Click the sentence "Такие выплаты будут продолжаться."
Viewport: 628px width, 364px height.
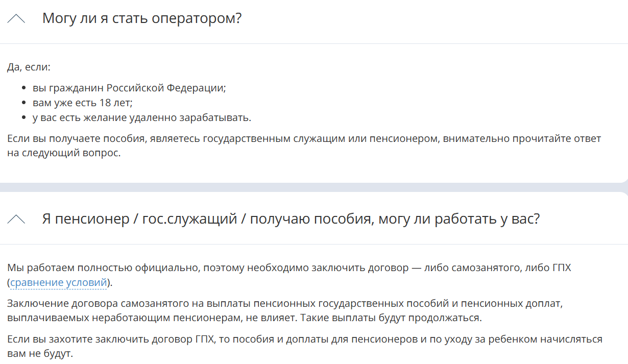click(391, 318)
